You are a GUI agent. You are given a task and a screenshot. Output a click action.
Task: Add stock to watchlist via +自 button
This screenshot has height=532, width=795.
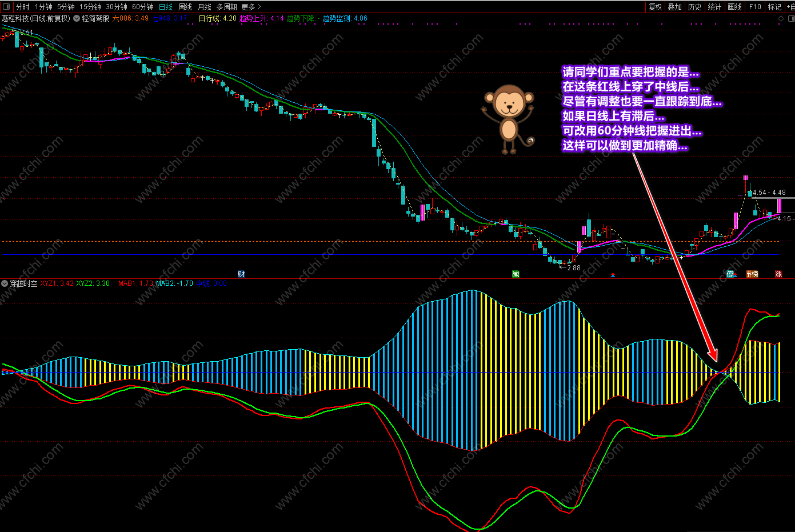[790, 7]
